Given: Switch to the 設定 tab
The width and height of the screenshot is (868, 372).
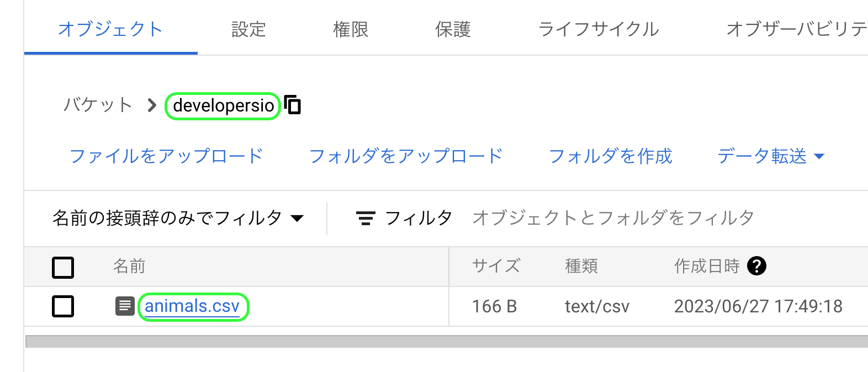Looking at the screenshot, I should pyautogui.click(x=248, y=29).
